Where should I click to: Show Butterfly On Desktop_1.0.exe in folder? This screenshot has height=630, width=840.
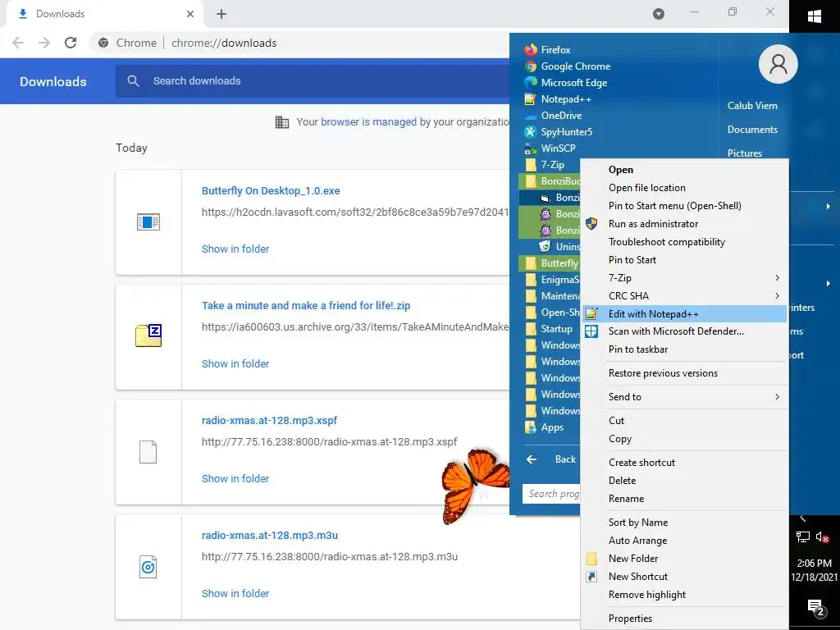tap(235, 249)
